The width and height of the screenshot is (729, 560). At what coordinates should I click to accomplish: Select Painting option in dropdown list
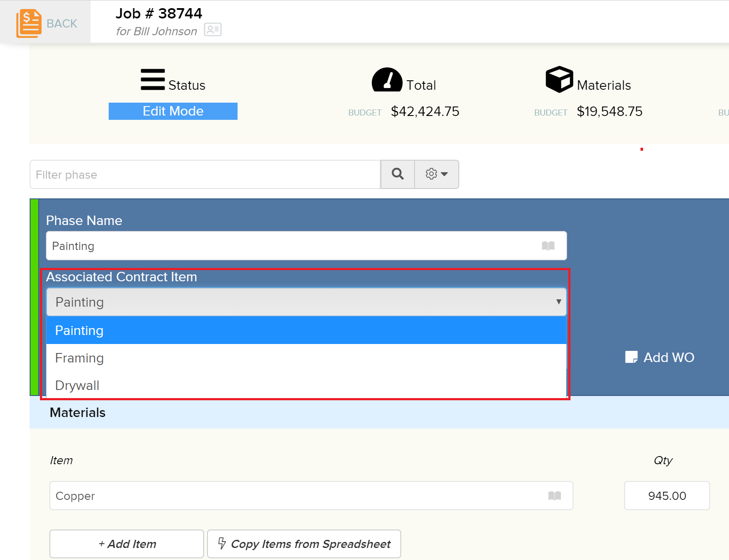click(x=306, y=330)
